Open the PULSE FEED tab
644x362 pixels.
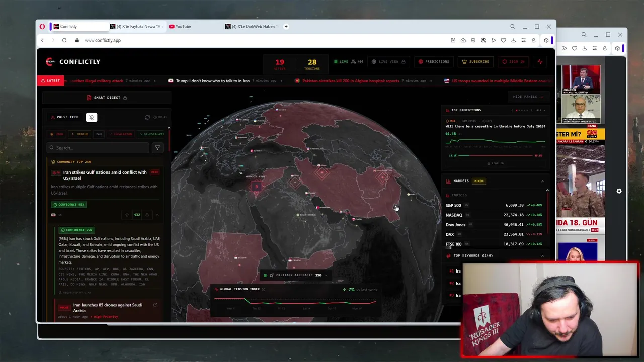[65, 117]
